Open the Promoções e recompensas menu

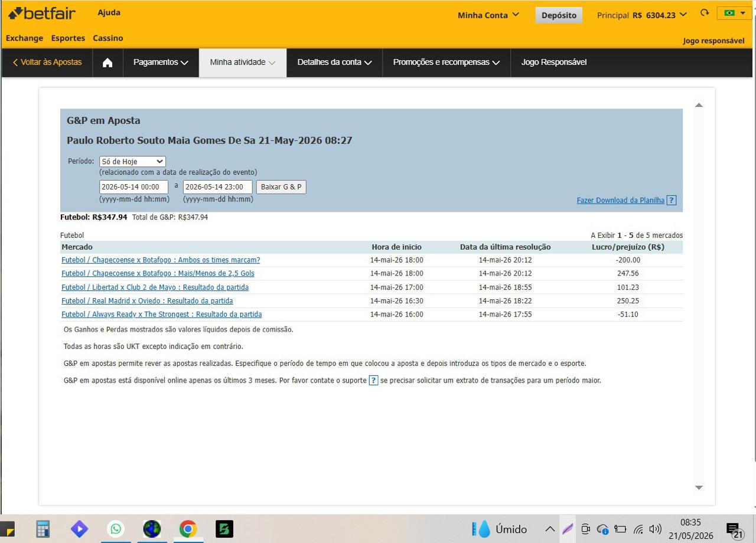(x=447, y=63)
